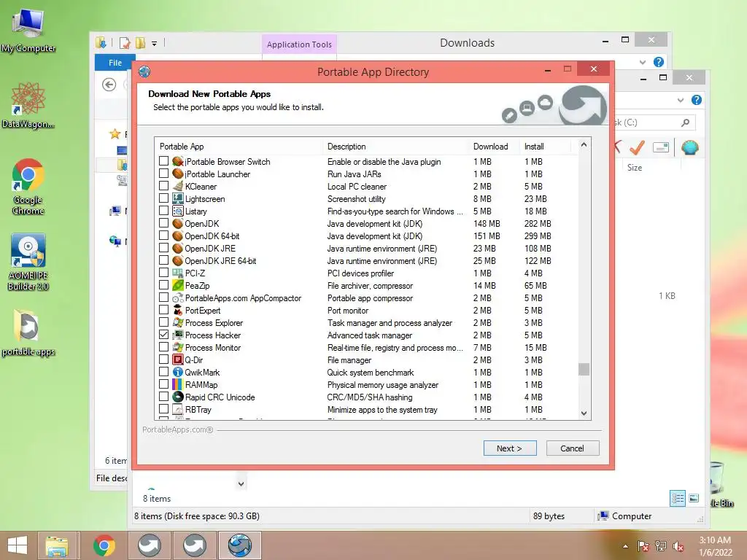Screen dimensions: 747x560
Task: Click the Process Explorer app icon
Action: [x=178, y=322]
